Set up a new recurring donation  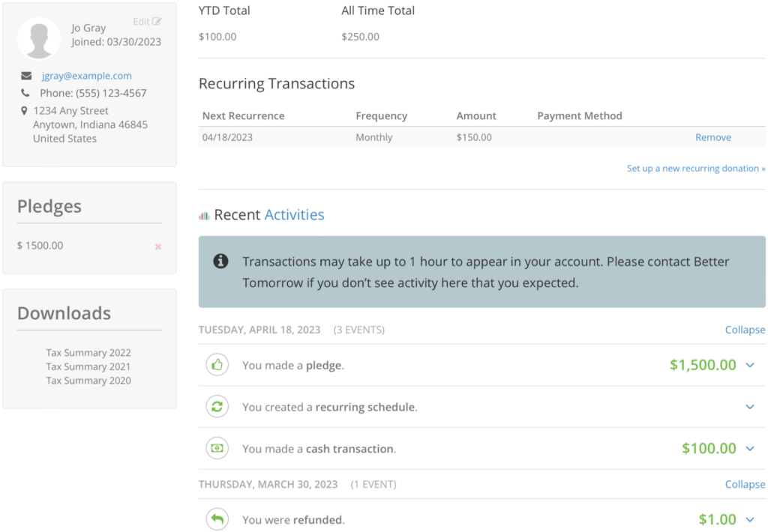coord(696,169)
